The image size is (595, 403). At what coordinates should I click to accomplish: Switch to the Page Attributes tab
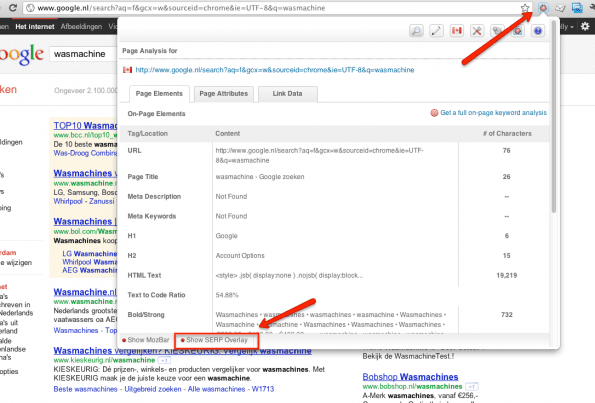(224, 94)
